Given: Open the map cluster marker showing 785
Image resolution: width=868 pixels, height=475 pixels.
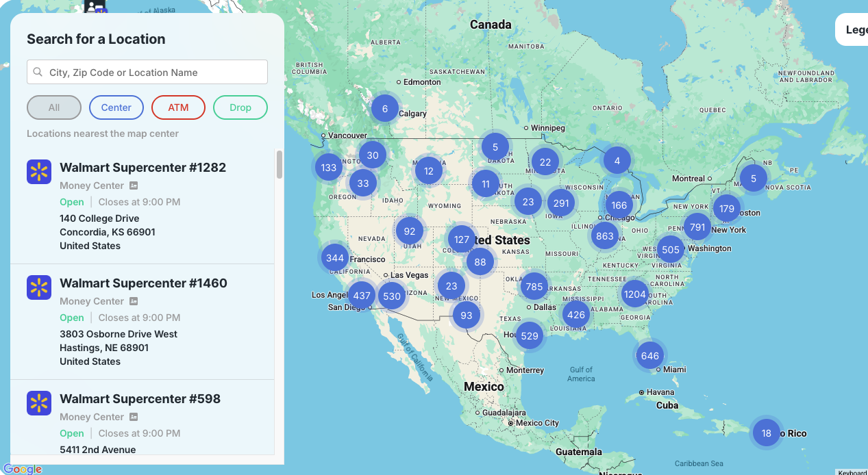Looking at the screenshot, I should coord(534,286).
